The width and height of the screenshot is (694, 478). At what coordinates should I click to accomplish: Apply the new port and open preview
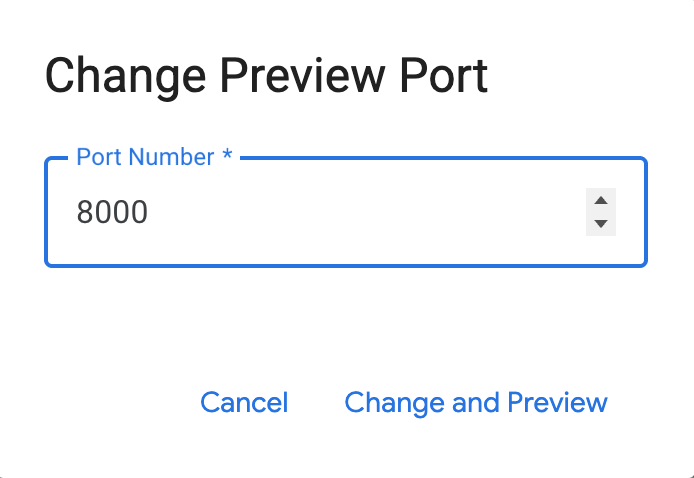coord(476,402)
